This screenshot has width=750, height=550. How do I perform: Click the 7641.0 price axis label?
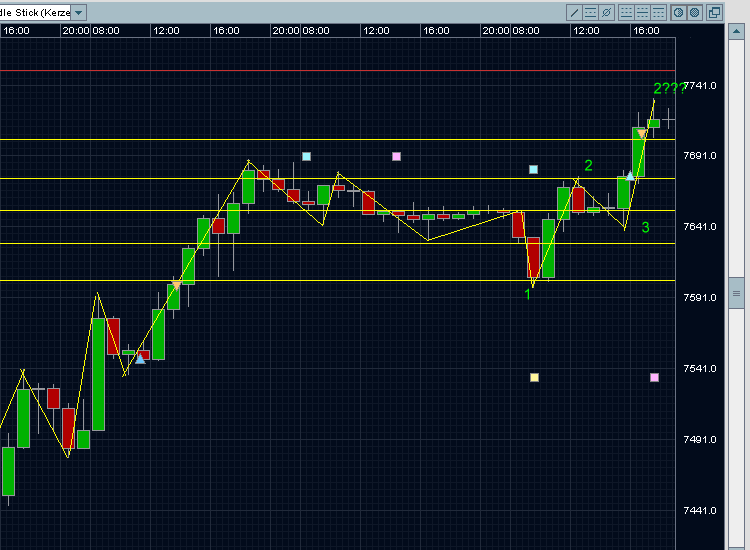coord(700,226)
